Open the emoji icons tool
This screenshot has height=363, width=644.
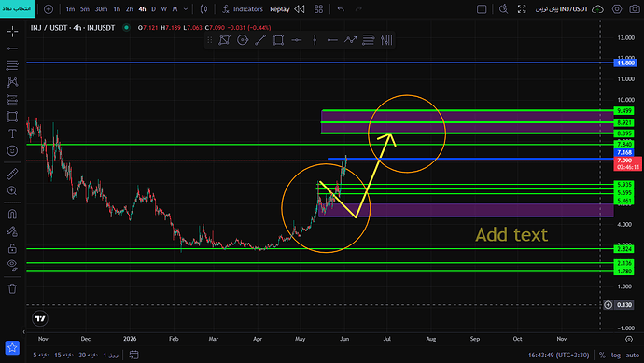(12, 150)
